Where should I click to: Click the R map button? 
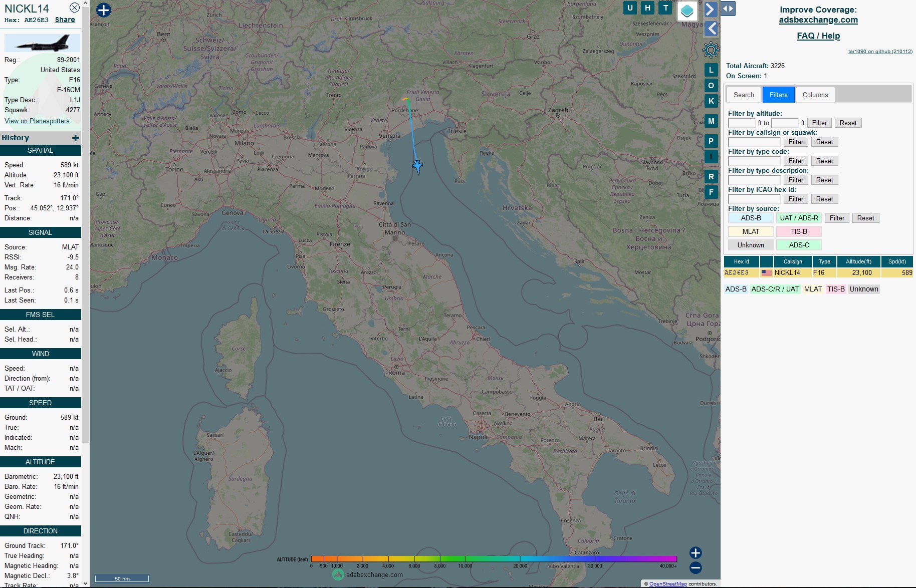pos(711,177)
